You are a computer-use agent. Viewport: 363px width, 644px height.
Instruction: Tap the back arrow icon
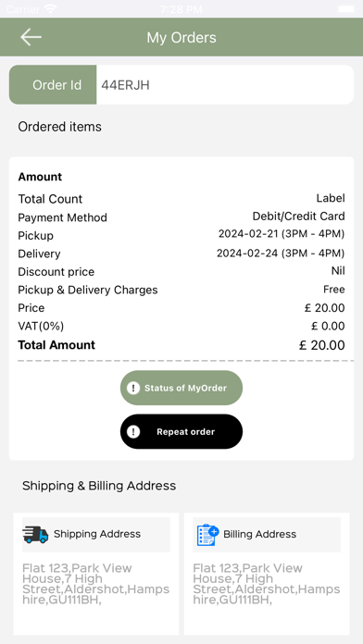pyautogui.click(x=31, y=37)
